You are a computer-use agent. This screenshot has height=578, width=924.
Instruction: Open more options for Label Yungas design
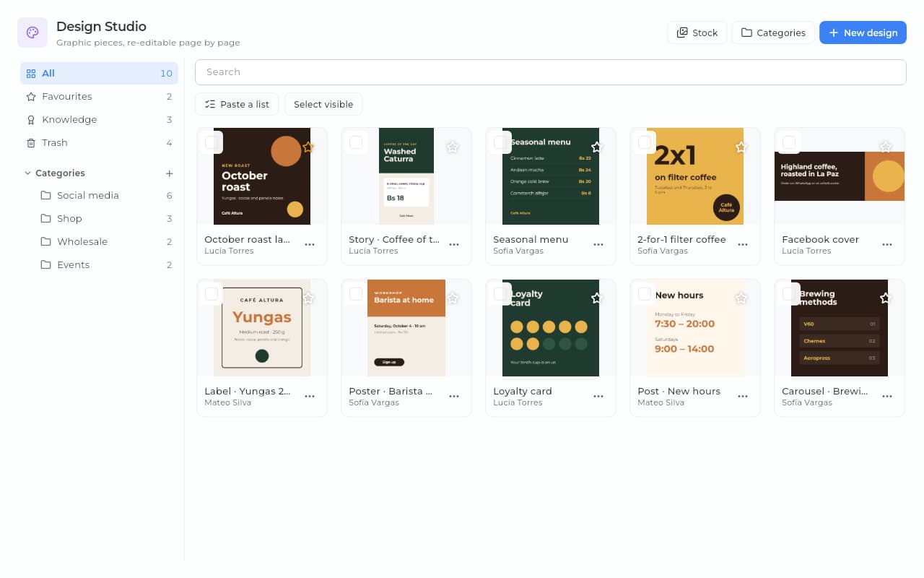(310, 397)
